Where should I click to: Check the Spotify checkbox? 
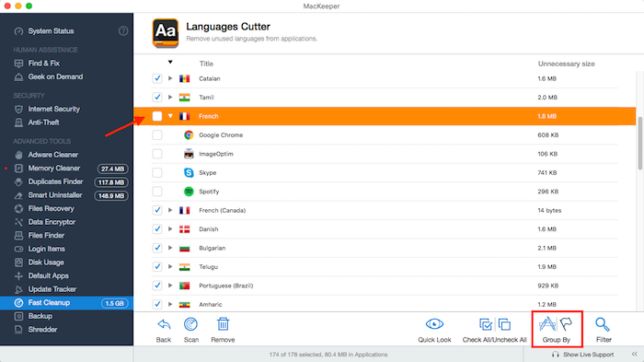157,192
